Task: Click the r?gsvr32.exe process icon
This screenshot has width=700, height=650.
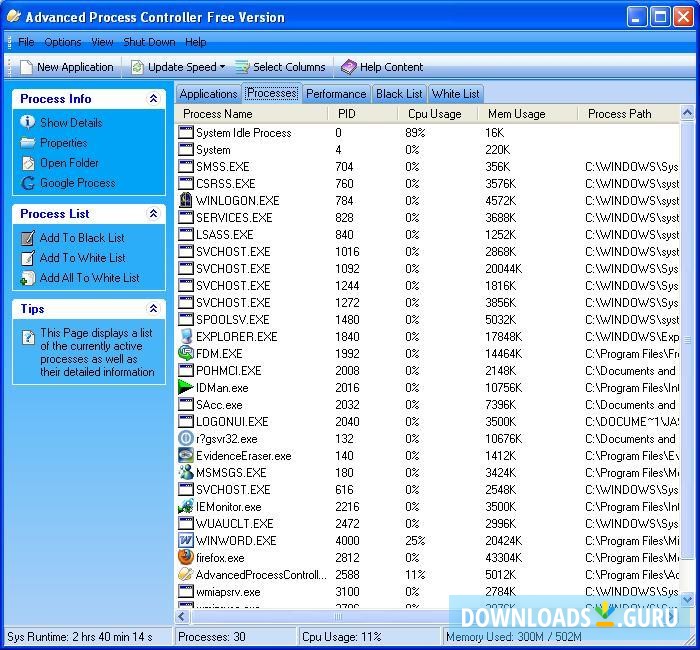Action: [x=185, y=438]
